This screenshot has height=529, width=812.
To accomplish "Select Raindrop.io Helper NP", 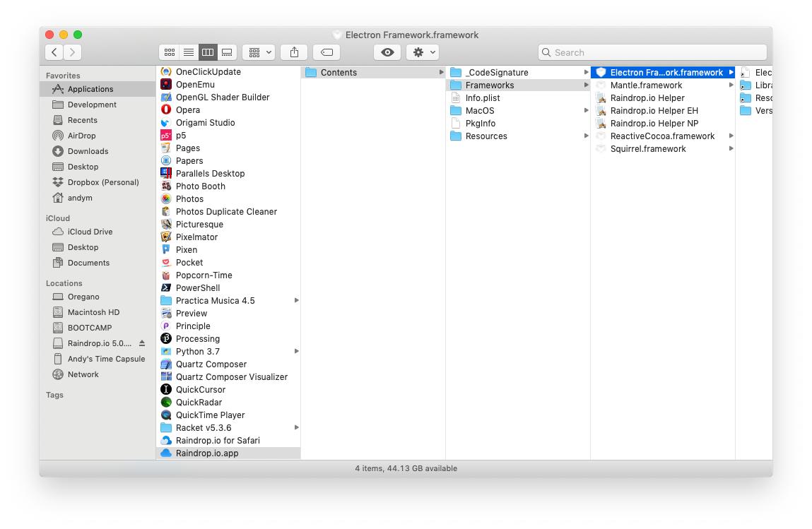I will pyautogui.click(x=663, y=123).
